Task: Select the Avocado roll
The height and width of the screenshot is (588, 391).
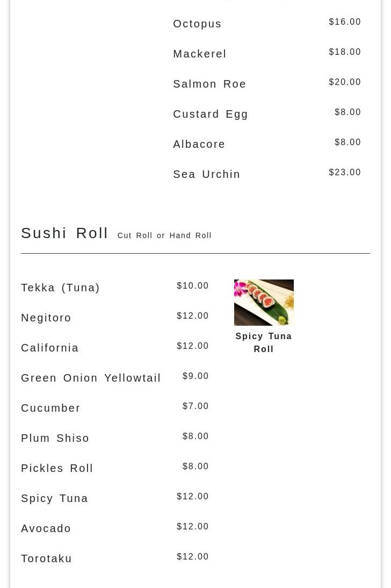Action: point(46,528)
